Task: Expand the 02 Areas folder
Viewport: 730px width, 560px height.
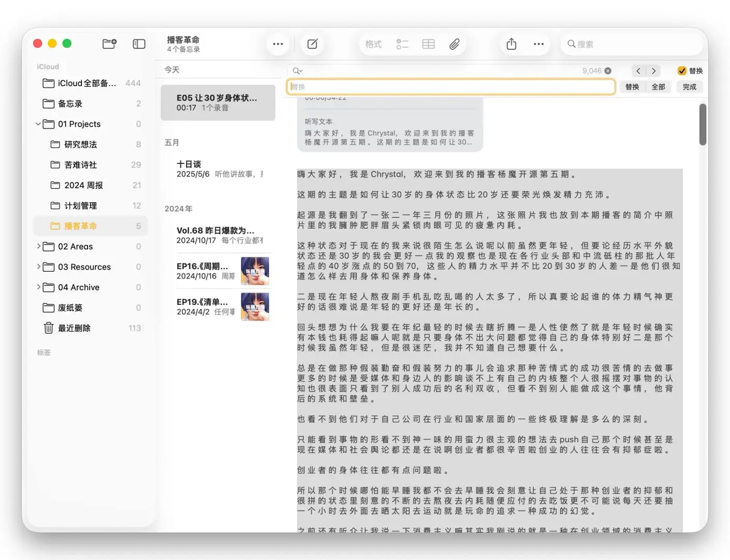Action: (x=39, y=246)
